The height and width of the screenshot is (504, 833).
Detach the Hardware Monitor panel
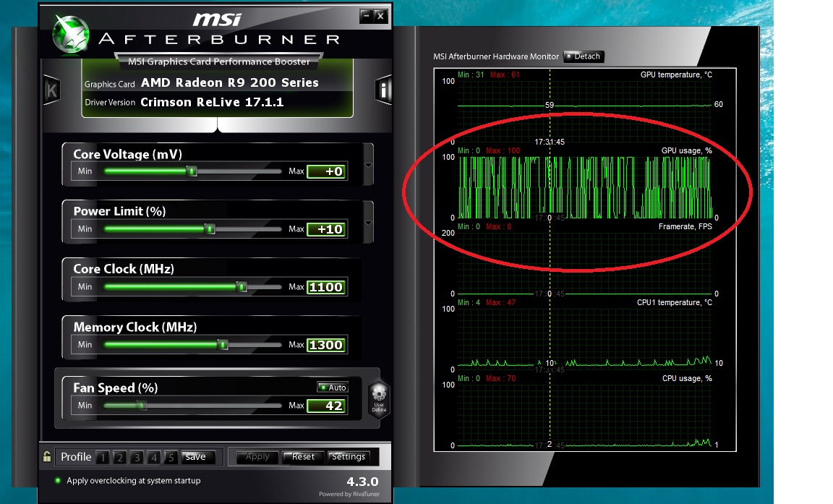point(584,56)
